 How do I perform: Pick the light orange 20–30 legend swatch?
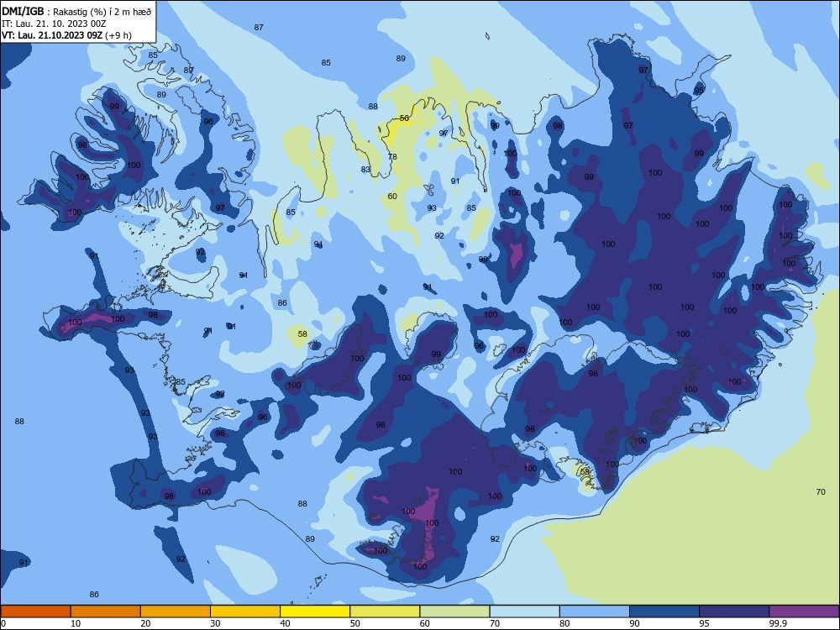(176, 612)
